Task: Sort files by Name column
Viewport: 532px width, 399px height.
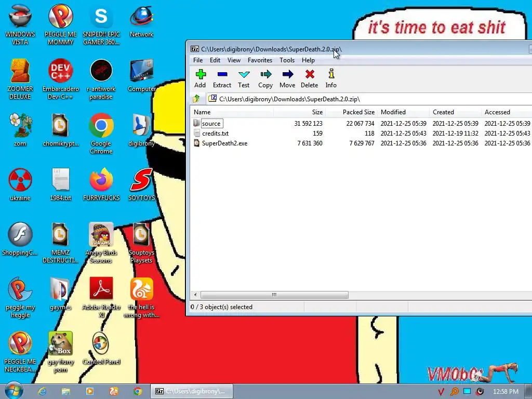Action: [x=232, y=112]
